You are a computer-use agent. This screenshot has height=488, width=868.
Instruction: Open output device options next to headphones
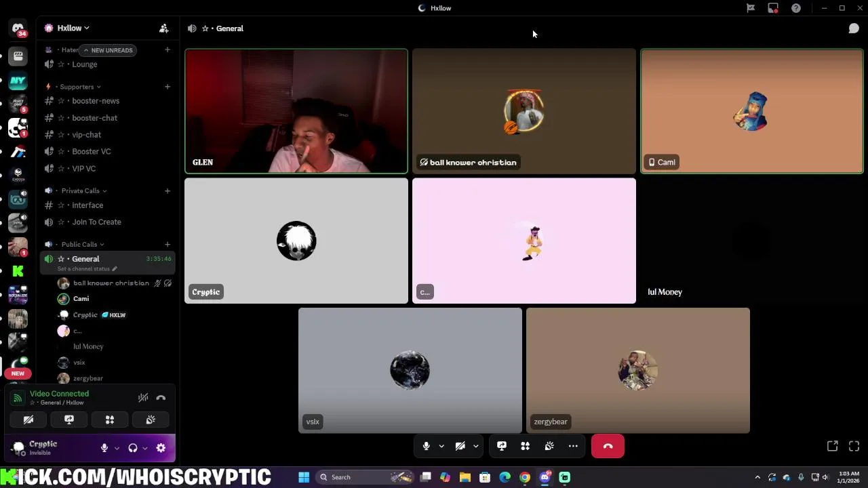click(x=145, y=448)
